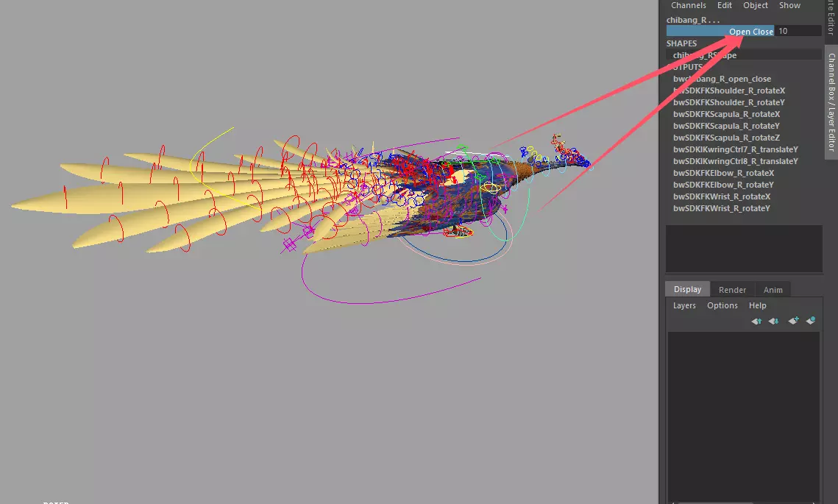
Task: Select the Channel Box / Layer Editor side tab
Action: click(x=831, y=102)
